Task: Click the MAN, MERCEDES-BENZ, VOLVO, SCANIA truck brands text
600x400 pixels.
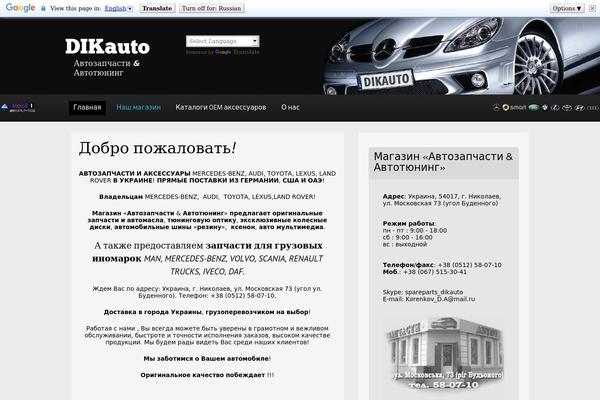Action: [233, 265]
